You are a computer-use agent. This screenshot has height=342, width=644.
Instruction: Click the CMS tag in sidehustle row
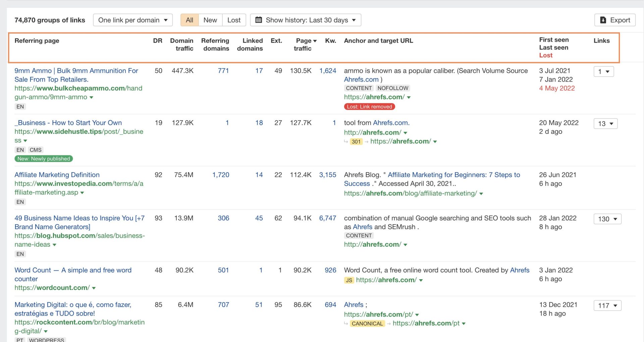click(36, 150)
